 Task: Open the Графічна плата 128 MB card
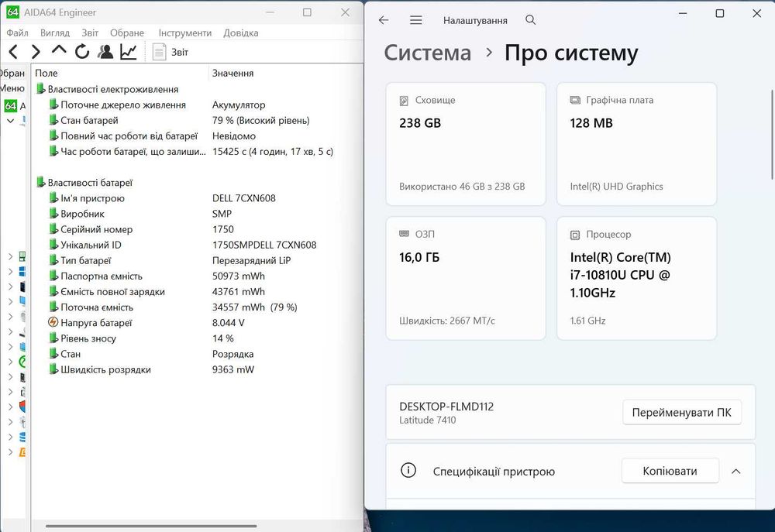636,144
